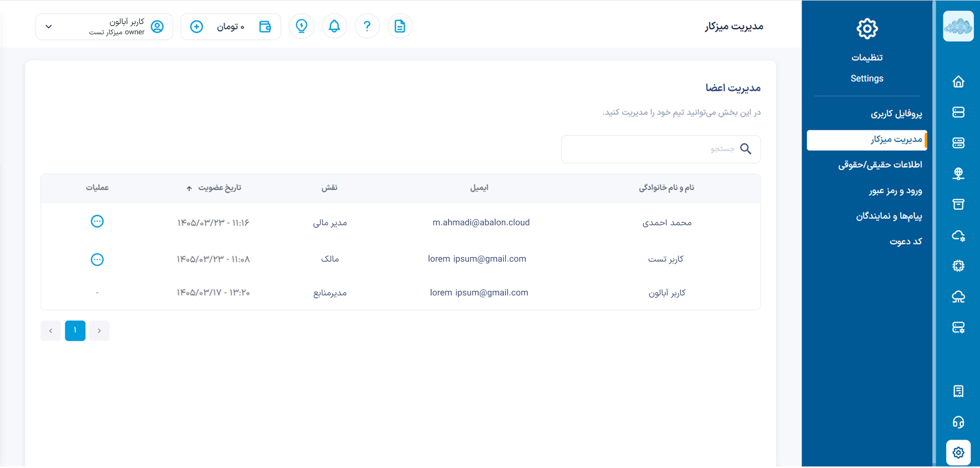The width and height of the screenshot is (980, 468).
Task: Open ورود و رمز عبور settings item
Action: point(896,191)
